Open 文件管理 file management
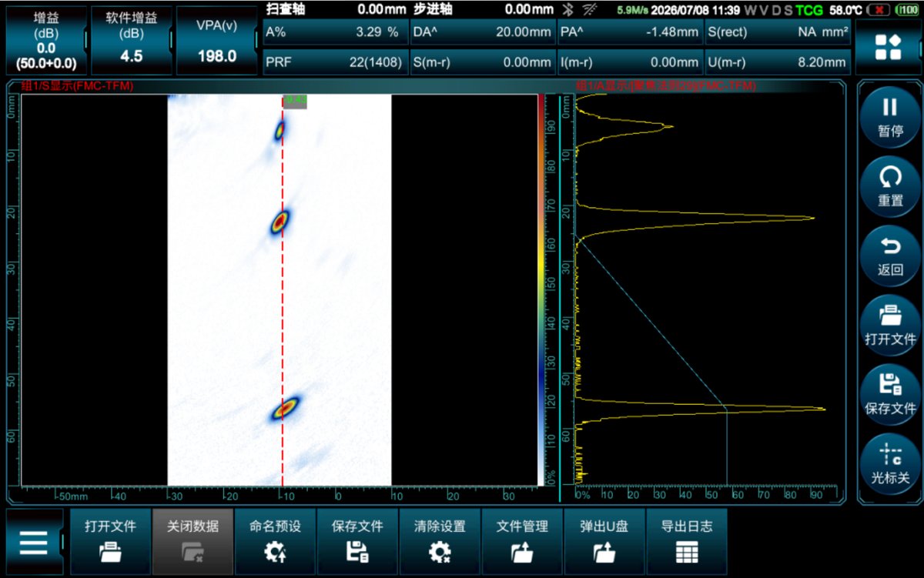 [x=523, y=541]
